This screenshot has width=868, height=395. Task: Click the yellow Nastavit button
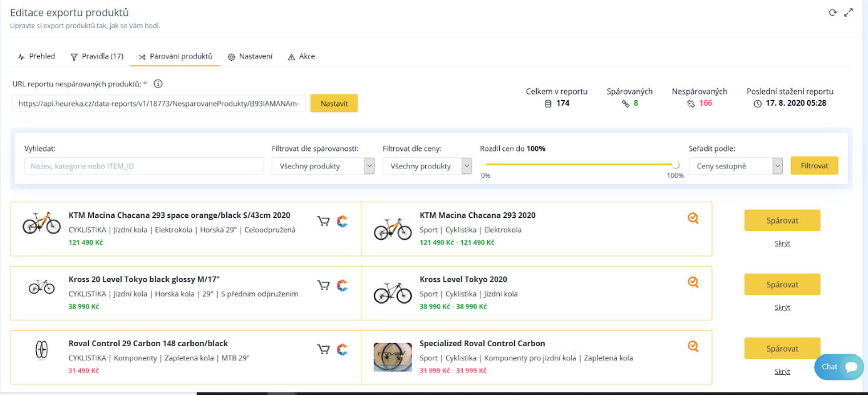coord(334,103)
